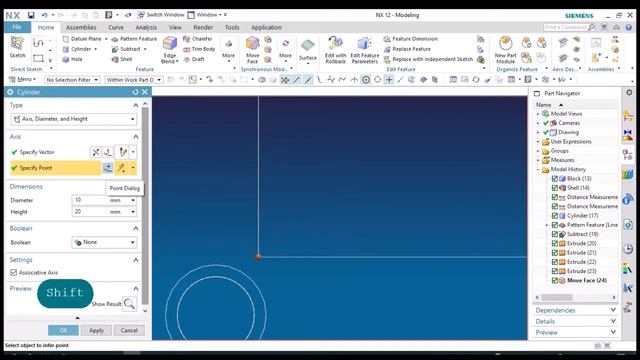
Task: Click the Subtract tool in ribbon
Action: click(x=126, y=49)
